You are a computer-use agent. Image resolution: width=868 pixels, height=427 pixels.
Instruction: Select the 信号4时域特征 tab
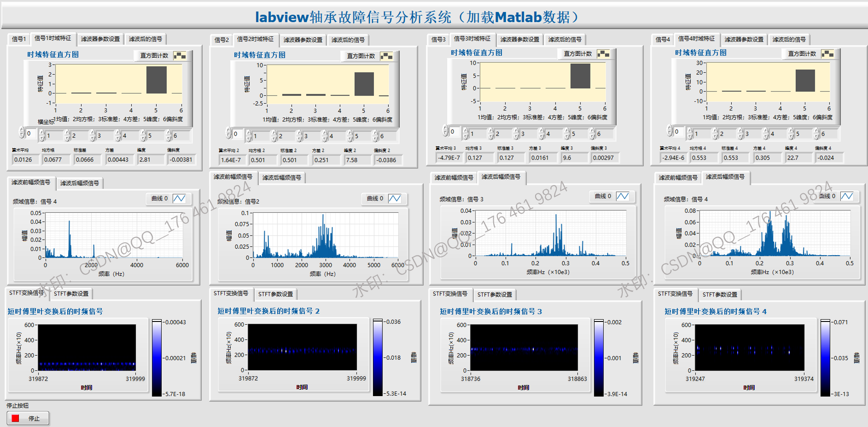pos(696,39)
